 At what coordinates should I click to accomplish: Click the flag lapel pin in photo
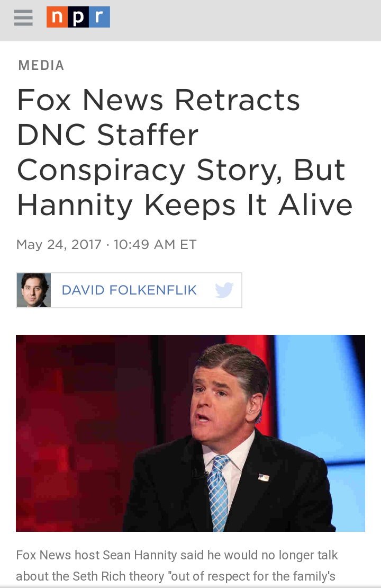[x=264, y=477]
